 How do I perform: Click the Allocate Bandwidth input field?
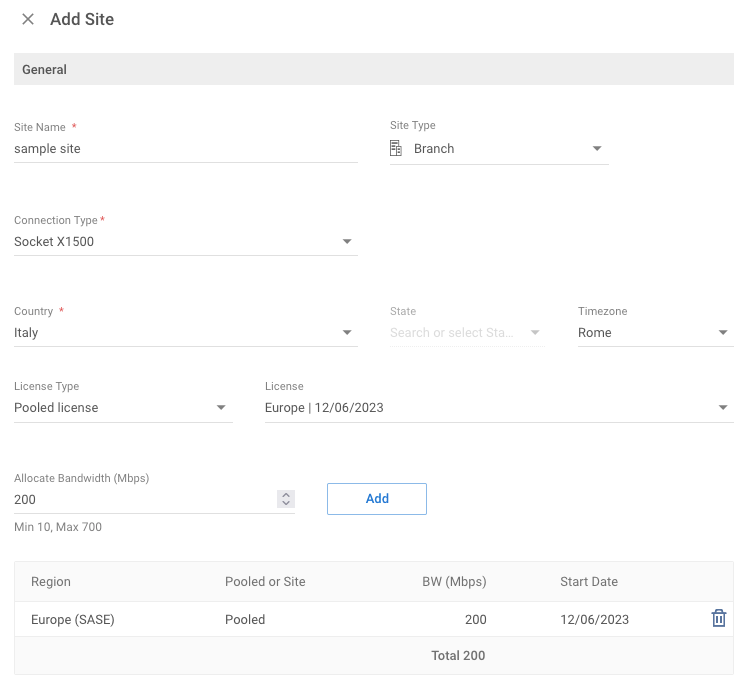click(140, 499)
